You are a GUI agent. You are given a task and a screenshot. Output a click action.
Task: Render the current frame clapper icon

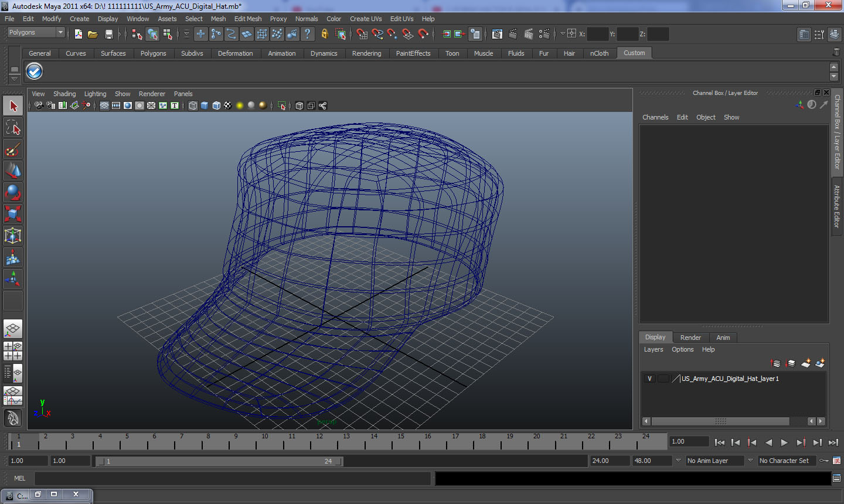[x=513, y=34]
